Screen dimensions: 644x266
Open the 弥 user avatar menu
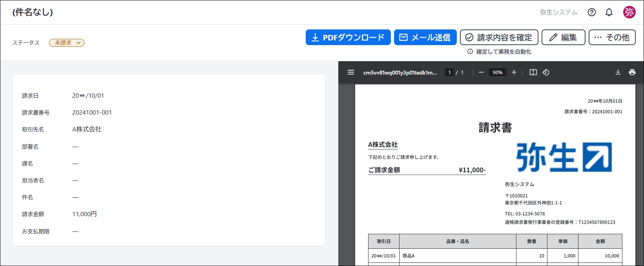coord(629,12)
